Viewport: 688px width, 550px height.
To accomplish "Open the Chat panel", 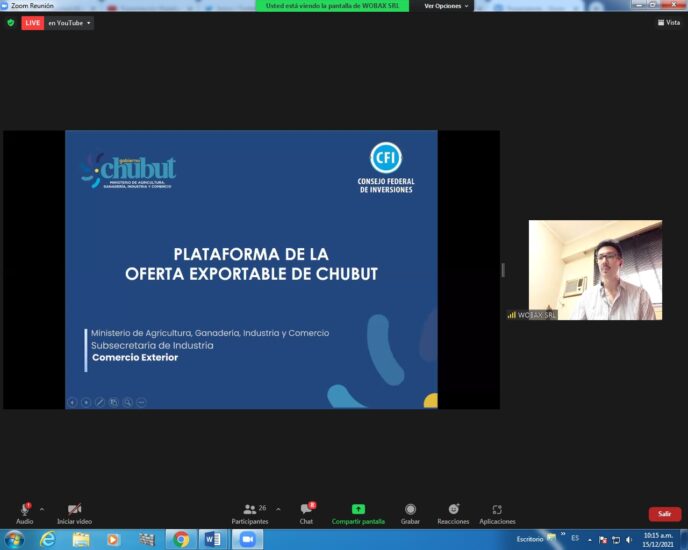I will 306,511.
